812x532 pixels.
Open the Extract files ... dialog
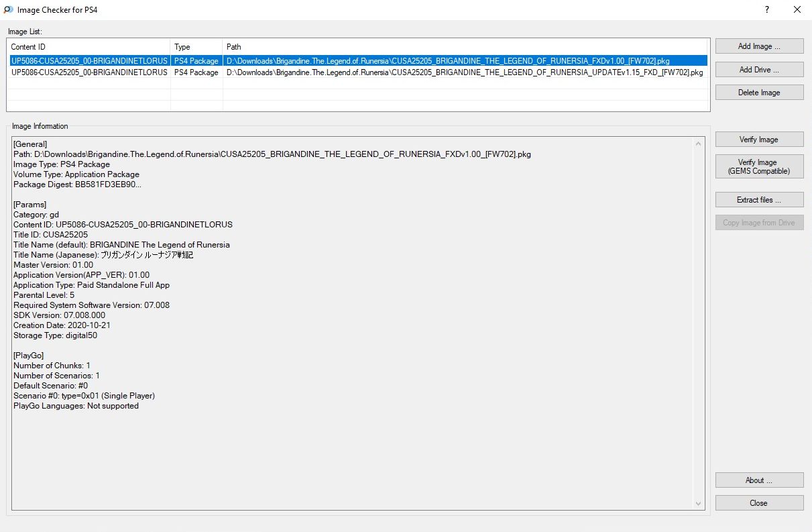(x=759, y=200)
